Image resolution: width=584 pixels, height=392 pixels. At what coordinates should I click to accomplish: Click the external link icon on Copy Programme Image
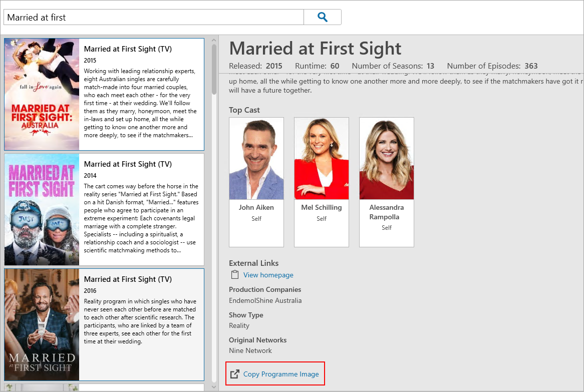coord(234,373)
